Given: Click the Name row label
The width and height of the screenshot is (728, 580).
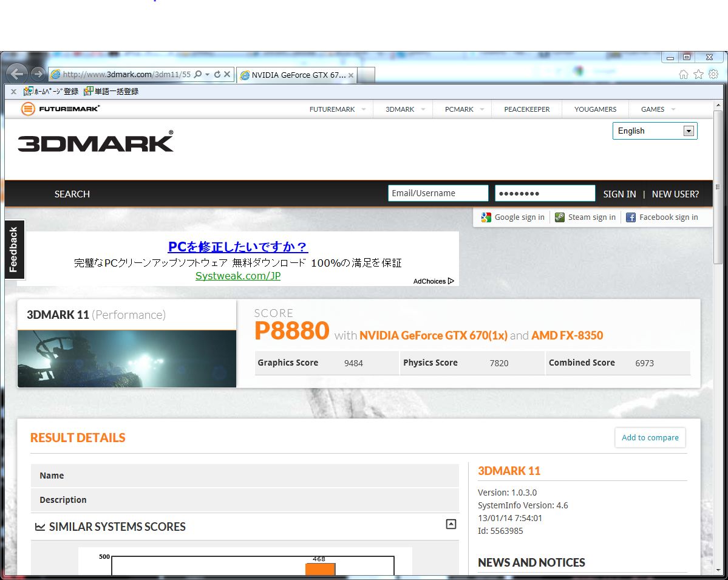Looking at the screenshot, I should [52, 476].
